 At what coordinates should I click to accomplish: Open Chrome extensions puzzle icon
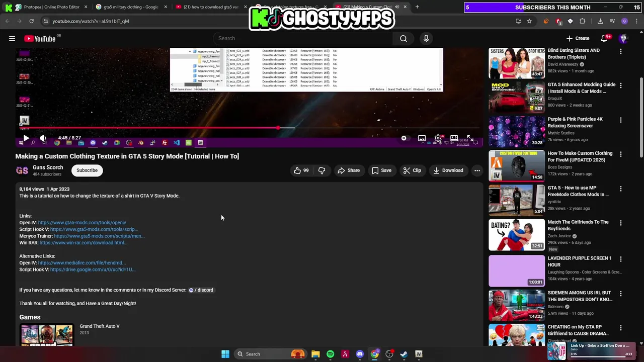583,21
